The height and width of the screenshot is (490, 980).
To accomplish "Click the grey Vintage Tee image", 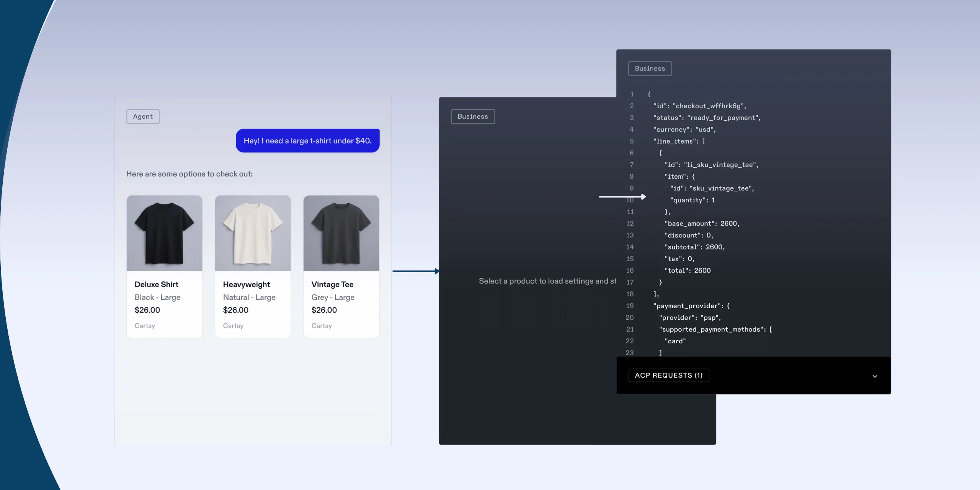I will (341, 233).
